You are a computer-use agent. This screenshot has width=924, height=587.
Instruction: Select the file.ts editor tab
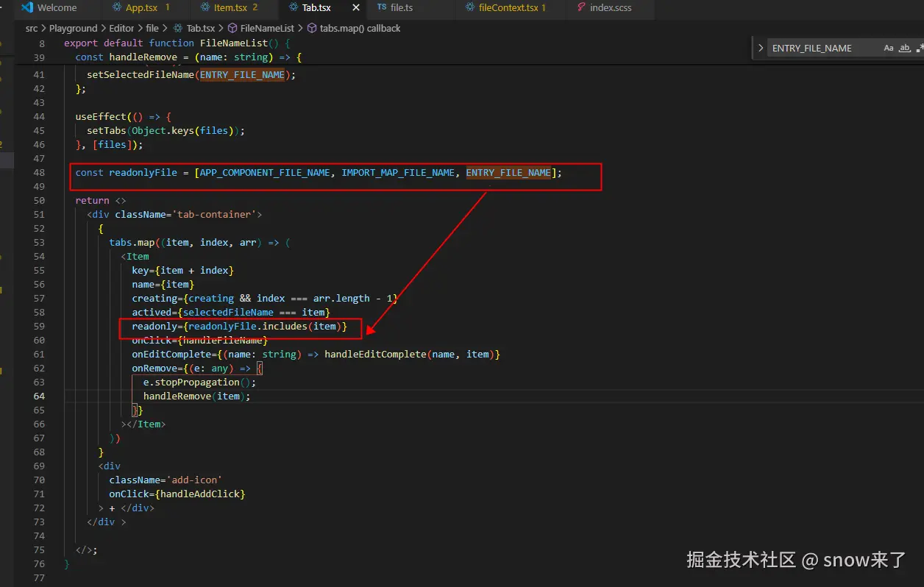point(401,8)
